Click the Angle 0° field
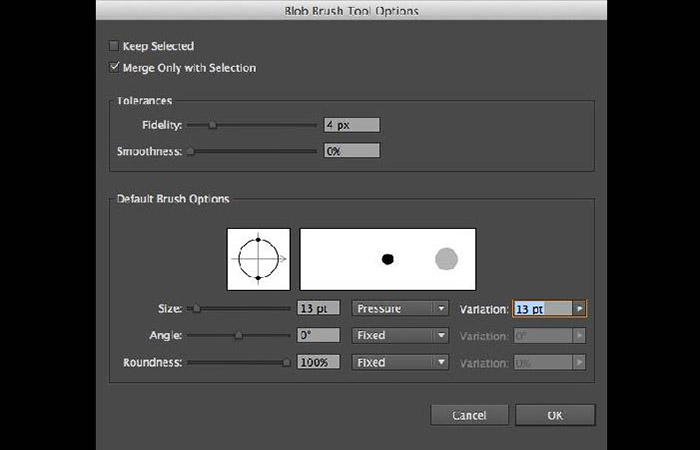 tap(319, 336)
